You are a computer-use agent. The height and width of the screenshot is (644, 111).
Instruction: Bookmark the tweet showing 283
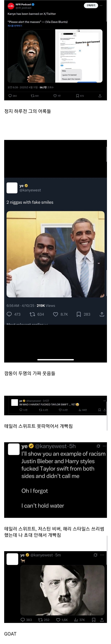[x=79, y=314]
